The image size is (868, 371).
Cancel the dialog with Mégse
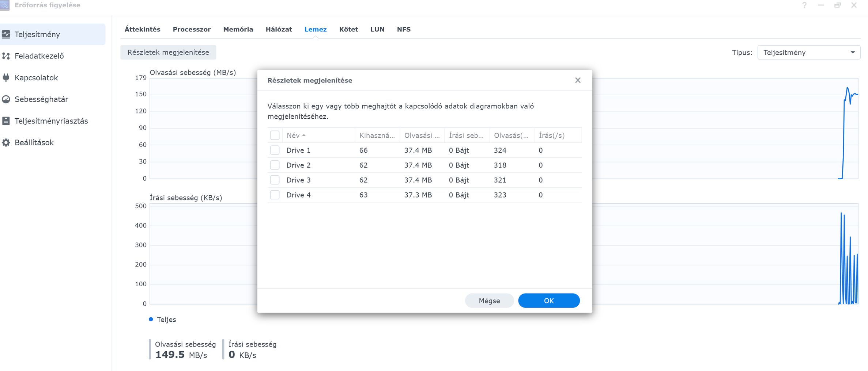489,301
